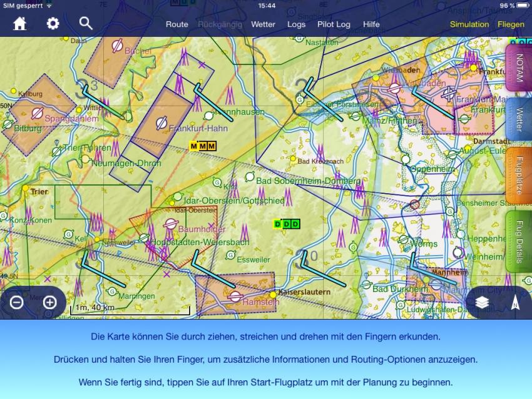The width and height of the screenshot is (532, 399).
Task: Select the Neumagen-Dhron airfield symbol
Action: (x=85, y=159)
